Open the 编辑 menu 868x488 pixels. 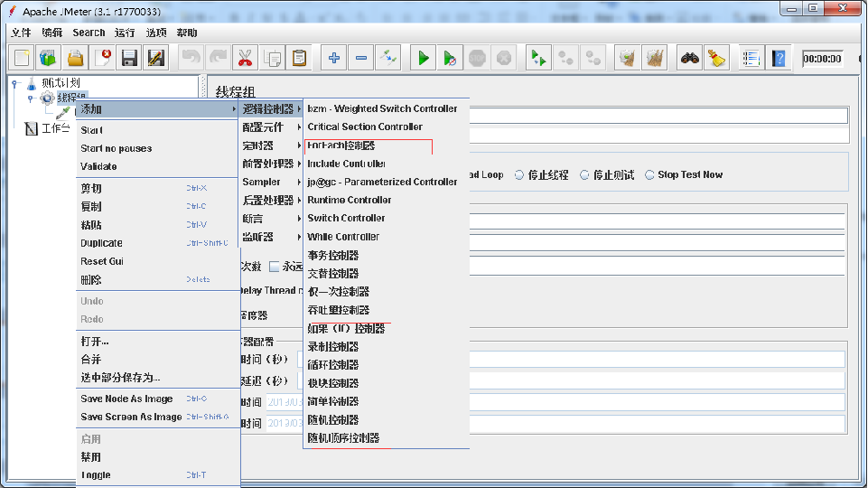52,33
